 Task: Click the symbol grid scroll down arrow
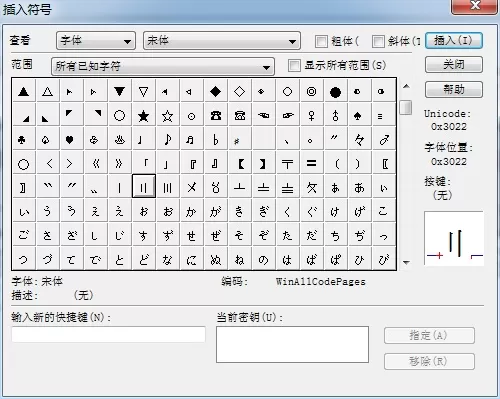pos(406,262)
